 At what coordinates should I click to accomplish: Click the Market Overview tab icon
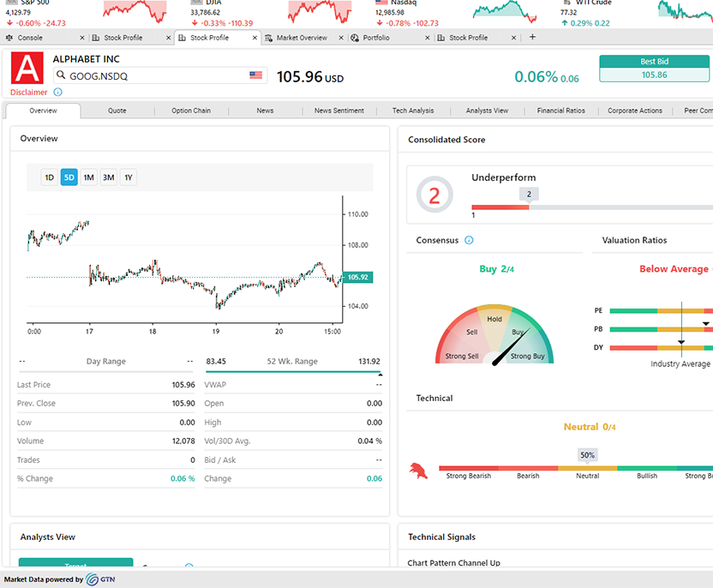269,38
